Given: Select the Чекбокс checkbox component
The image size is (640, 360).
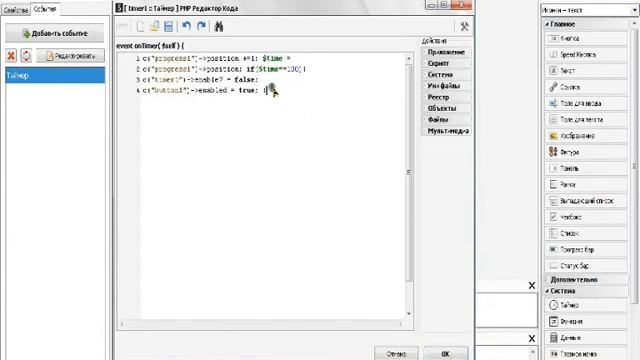Looking at the screenshot, I should (586, 217).
